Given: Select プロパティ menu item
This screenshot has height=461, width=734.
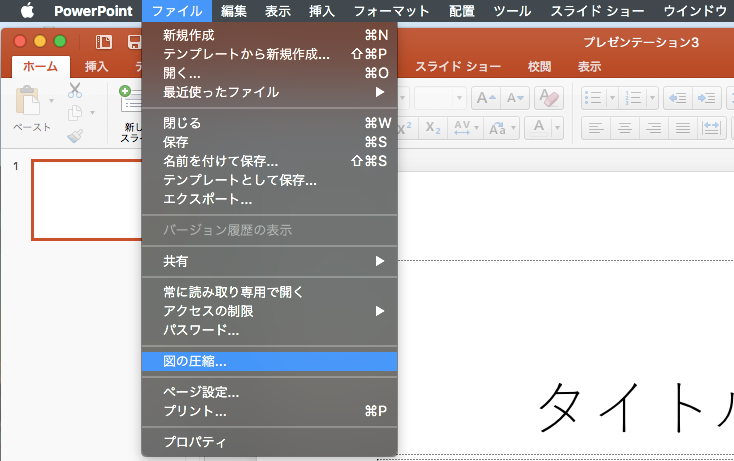Looking at the screenshot, I should click(x=269, y=442).
